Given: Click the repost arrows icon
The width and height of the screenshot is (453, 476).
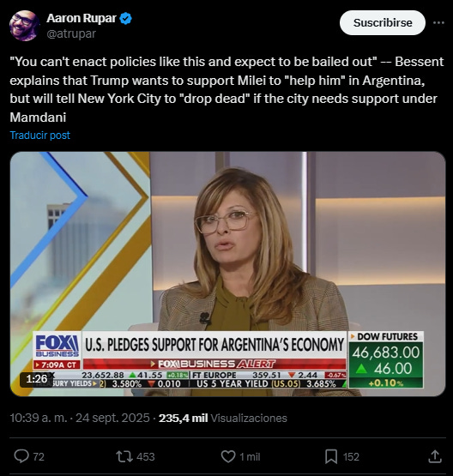Looking at the screenshot, I should (x=124, y=456).
